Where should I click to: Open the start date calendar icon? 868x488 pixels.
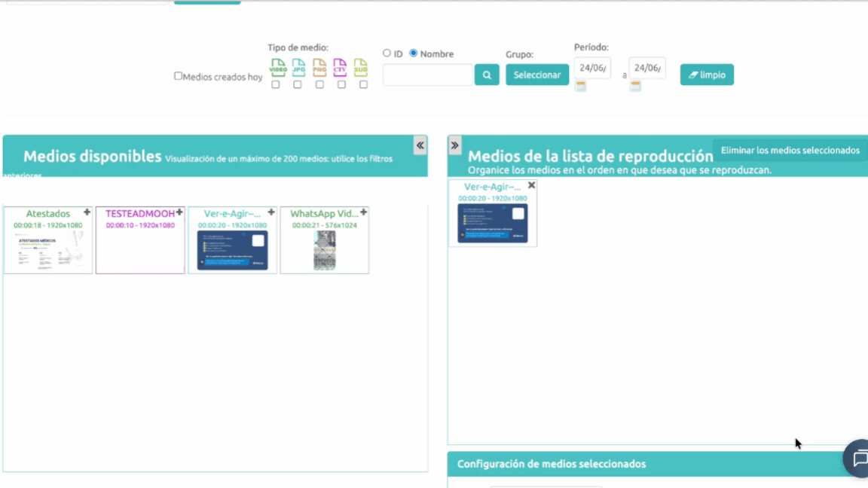(580, 86)
